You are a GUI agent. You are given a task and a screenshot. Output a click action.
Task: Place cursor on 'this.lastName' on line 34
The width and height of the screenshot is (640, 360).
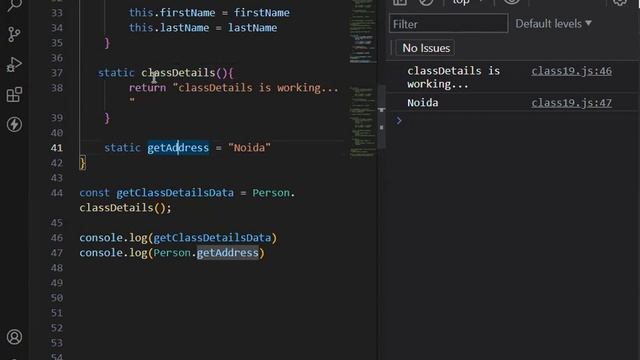(x=169, y=28)
